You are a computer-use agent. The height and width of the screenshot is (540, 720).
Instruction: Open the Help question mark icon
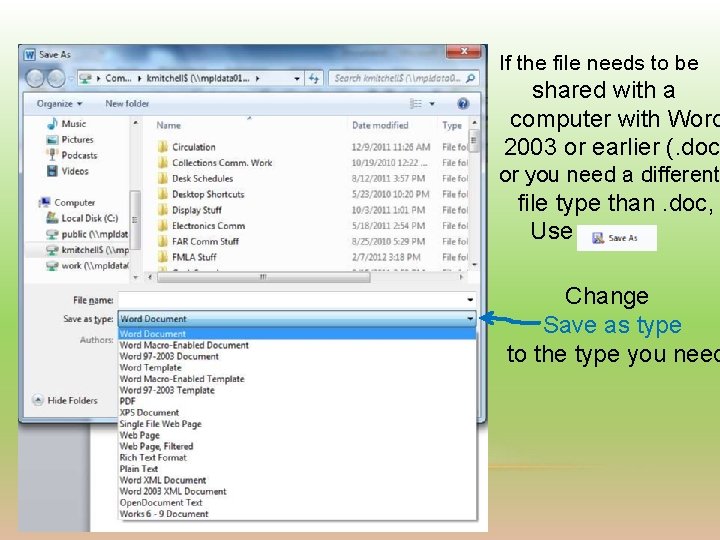(x=463, y=104)
